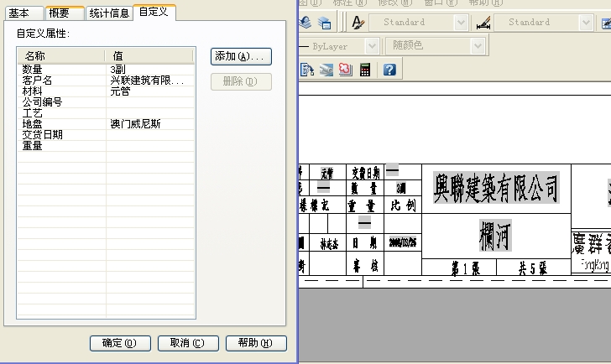The image size is (611, 364).
Task: Open the ByLayer linetype dropdown
Action: 372,46
